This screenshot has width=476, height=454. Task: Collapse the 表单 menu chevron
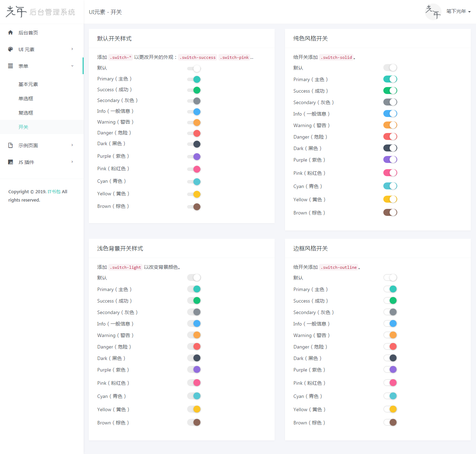pos(72,66)
